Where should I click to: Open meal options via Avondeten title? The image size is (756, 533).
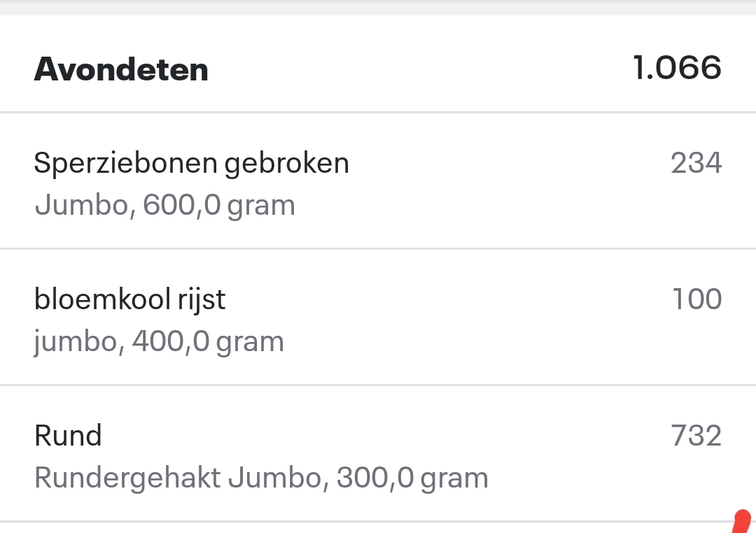point(121,69)
